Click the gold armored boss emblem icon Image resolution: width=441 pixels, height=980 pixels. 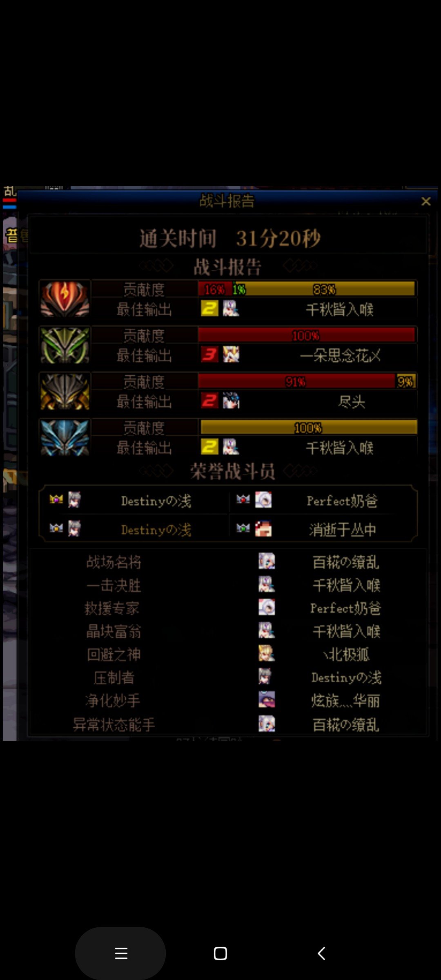coord(65,391)
